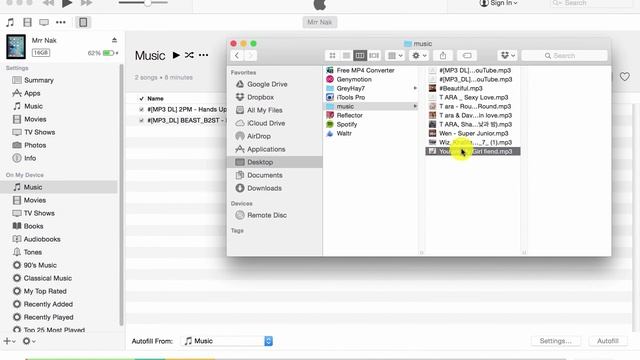Toggle checkbox for BEAST_B2ST song
This screenshot has height=360, width=640.
coord(141,120)
